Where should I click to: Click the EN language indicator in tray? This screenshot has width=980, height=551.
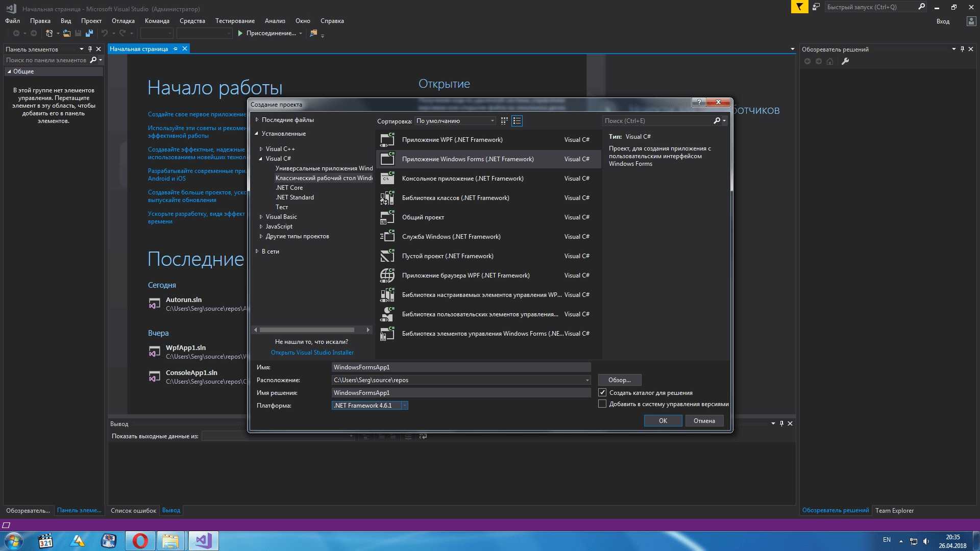[887, 540]
